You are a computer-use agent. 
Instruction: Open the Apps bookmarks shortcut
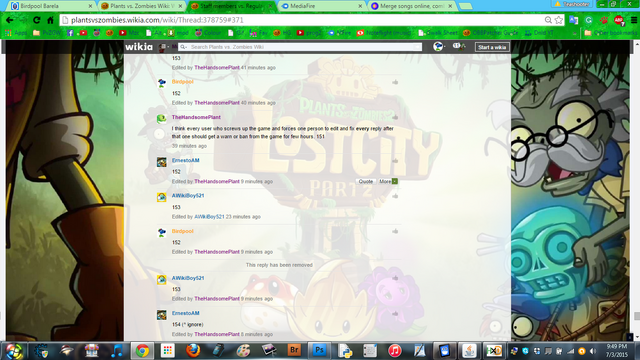16,33
